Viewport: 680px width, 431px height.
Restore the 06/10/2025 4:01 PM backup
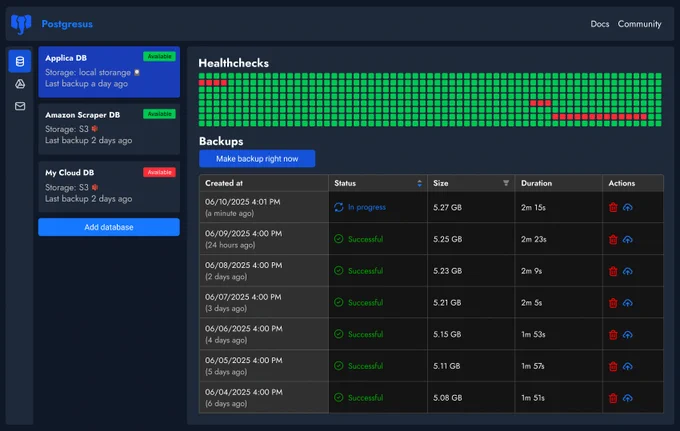click(x=628, y=207)
